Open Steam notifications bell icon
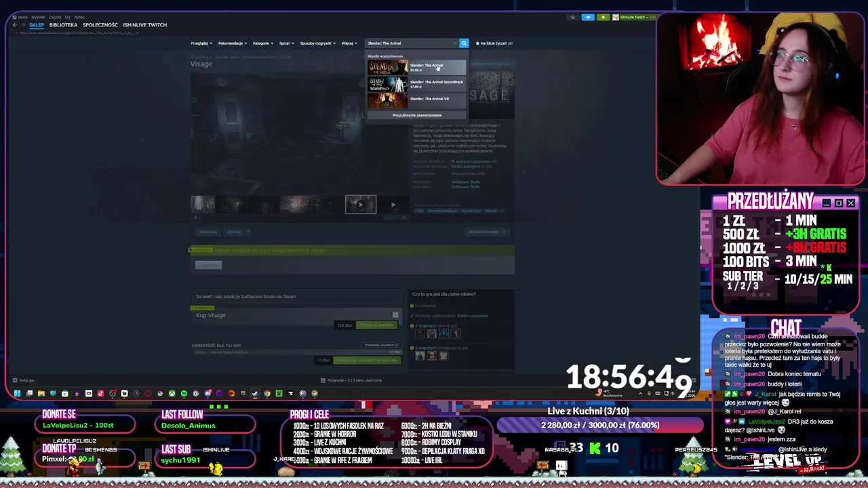Screen dimensions: 868x488 point(603,17)
